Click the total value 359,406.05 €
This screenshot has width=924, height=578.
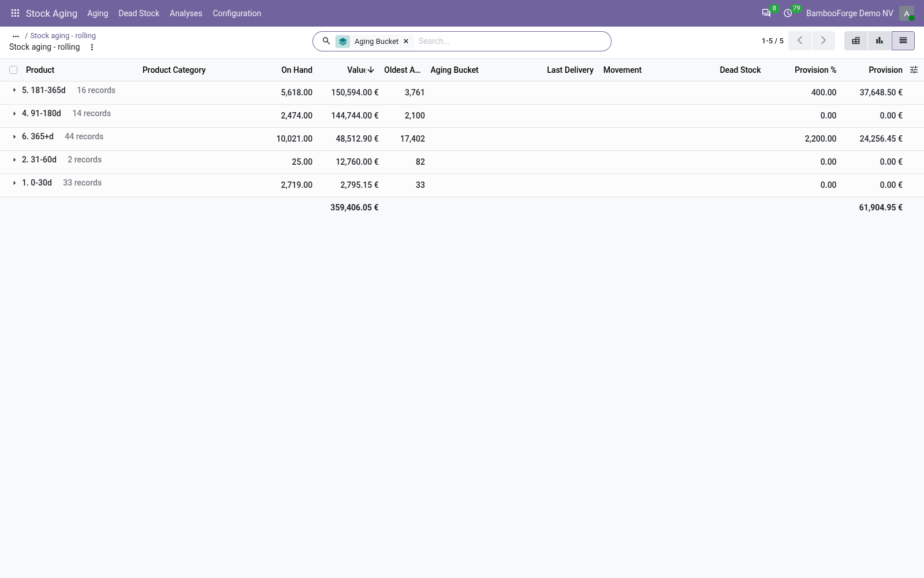tap(355, 208)
